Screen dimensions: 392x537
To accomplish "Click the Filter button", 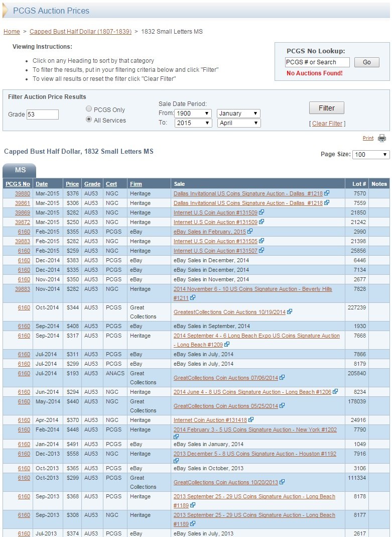I will tap(327, 108).
